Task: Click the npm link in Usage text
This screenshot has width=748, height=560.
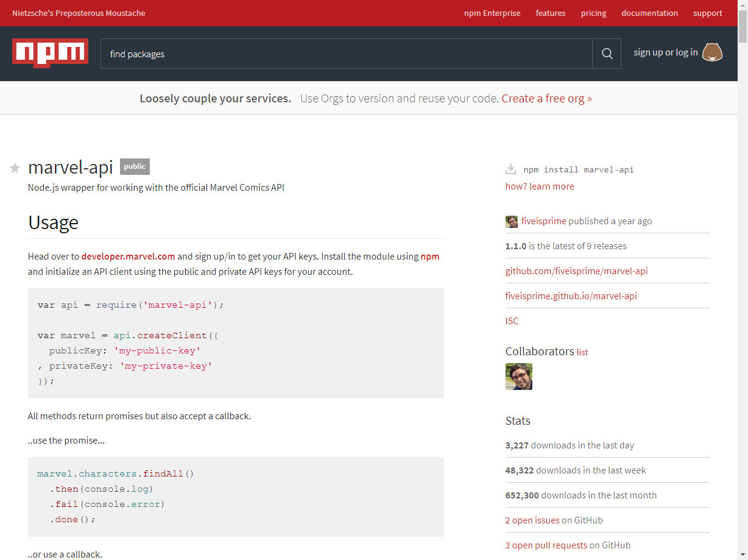Action: click(430, 257)
